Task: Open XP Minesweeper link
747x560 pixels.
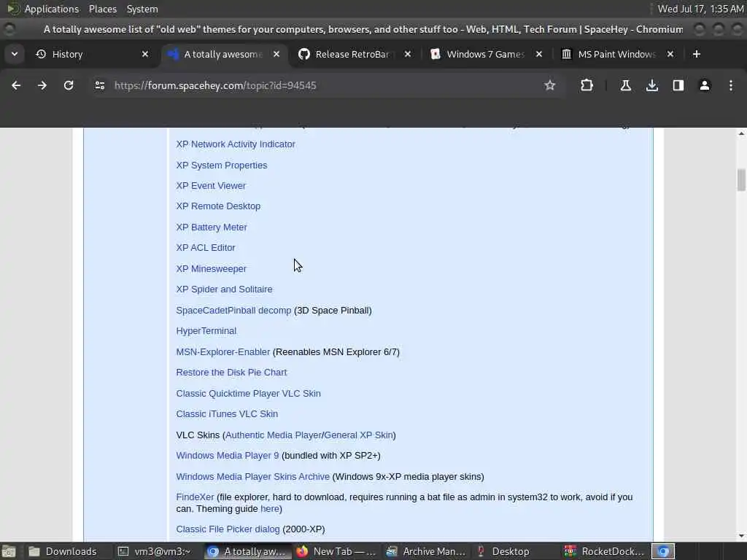Action: [211, 268]
